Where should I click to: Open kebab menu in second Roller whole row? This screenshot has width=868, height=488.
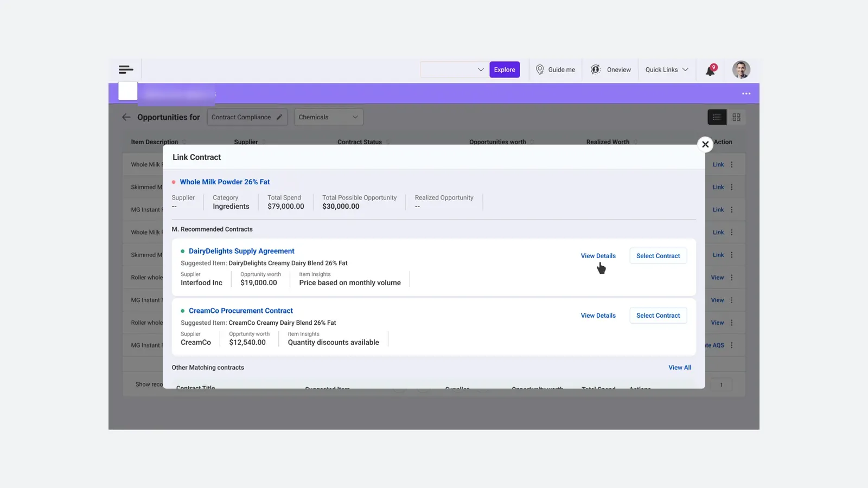click(x=732, y=323)
